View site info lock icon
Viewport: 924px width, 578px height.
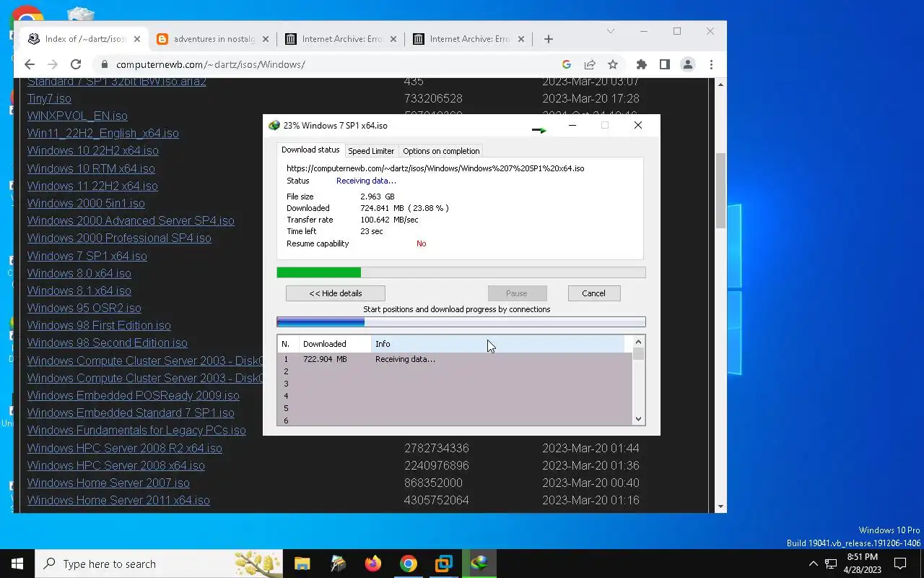[105, 64]
